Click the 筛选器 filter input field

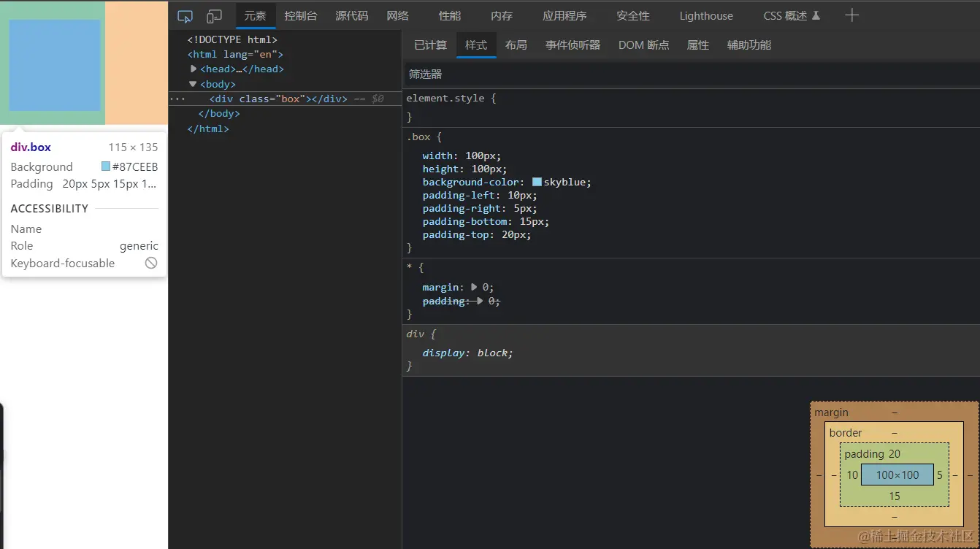(691, 74)
